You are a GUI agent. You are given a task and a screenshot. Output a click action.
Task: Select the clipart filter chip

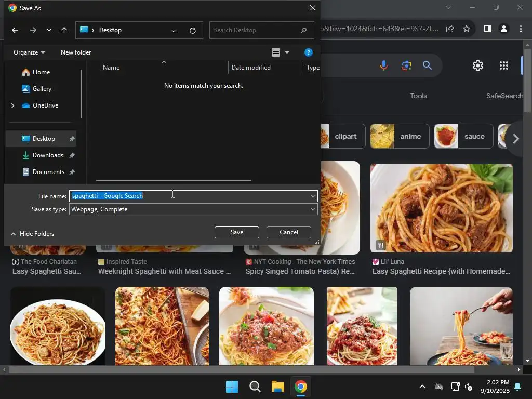click(x=343, y=137)
